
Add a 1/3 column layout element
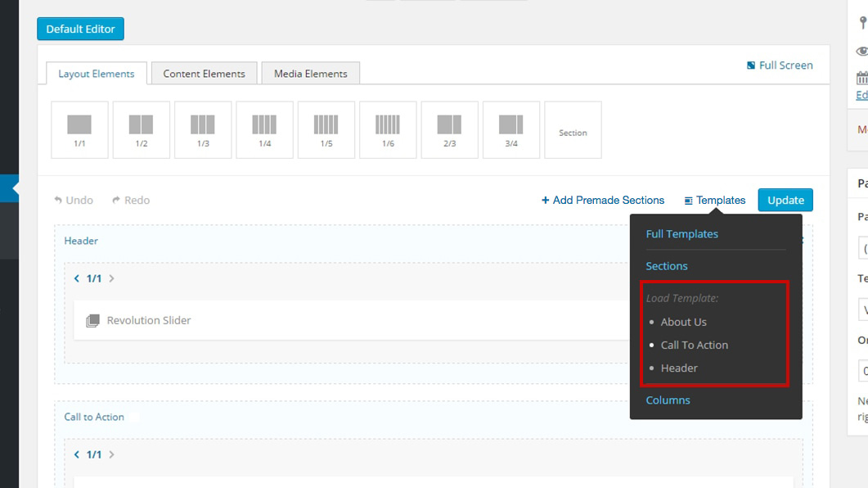click(203, 130)
